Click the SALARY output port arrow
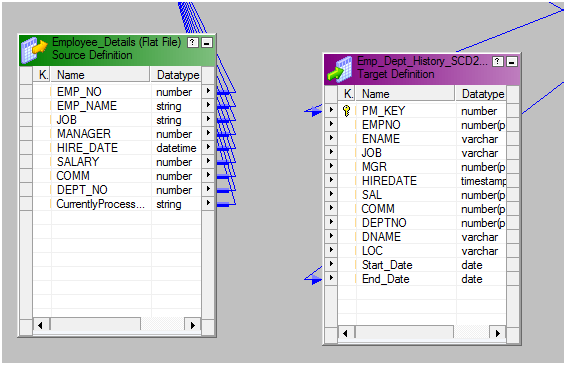 point(208,161)
